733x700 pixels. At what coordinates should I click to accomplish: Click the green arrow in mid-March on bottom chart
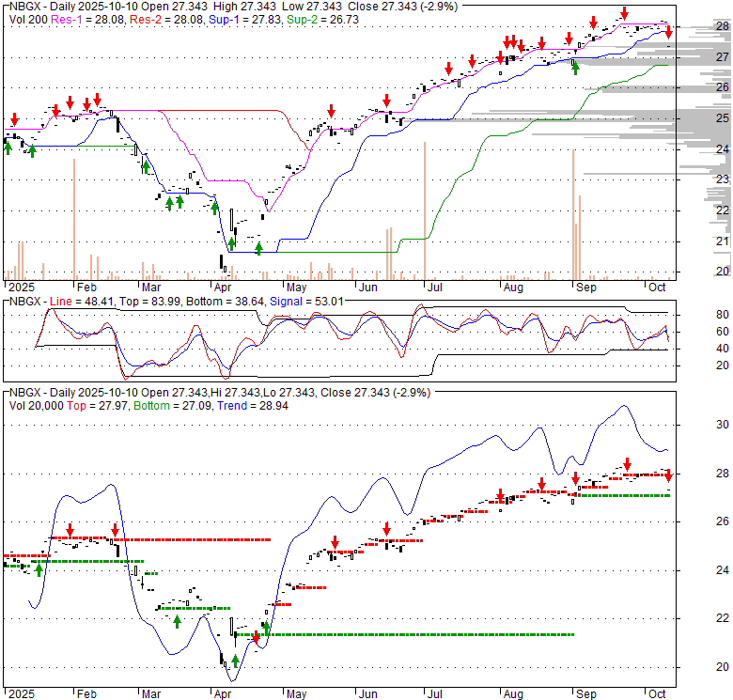pos(177,620)
